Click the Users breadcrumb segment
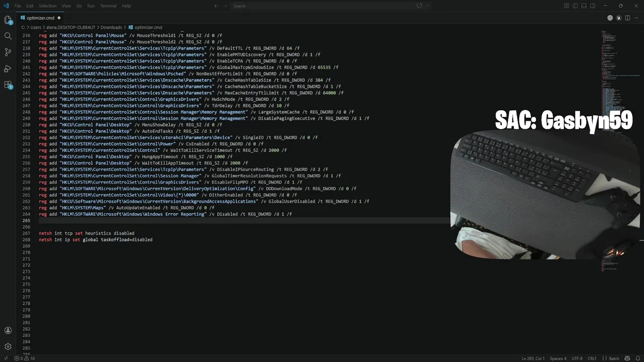This screenshot has width=644, height=362. [x=36, y=27]
